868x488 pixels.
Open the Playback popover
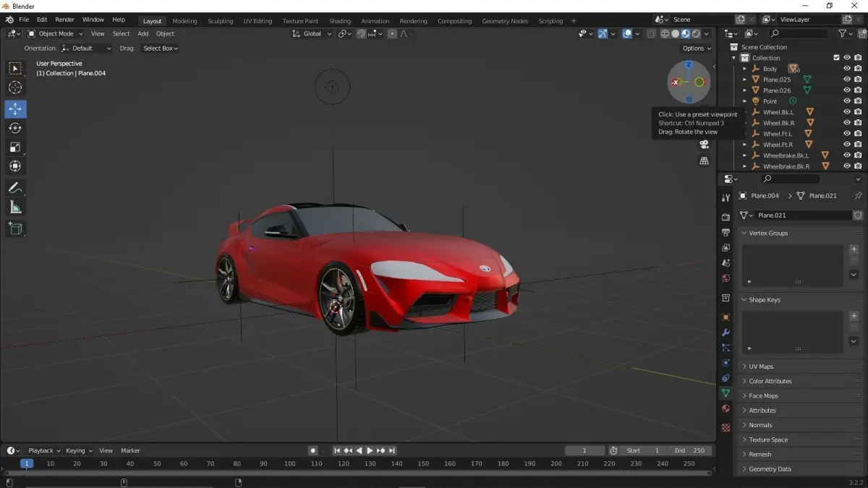(44, 450)
